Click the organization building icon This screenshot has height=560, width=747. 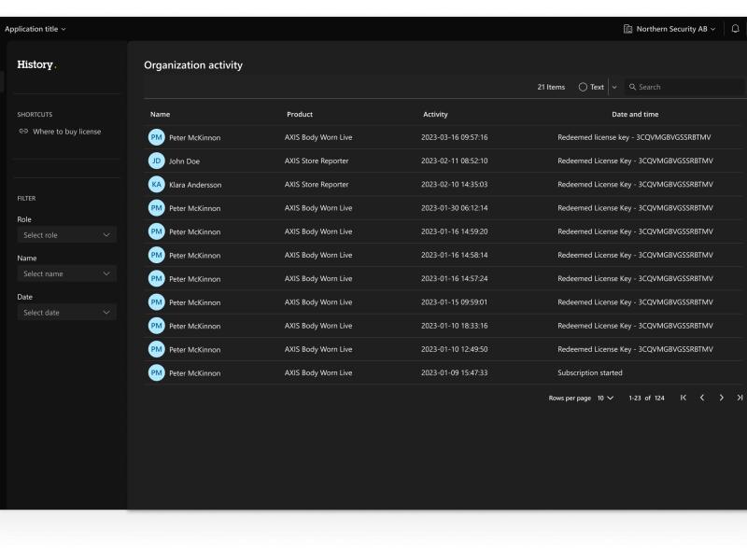click(627, 29)
